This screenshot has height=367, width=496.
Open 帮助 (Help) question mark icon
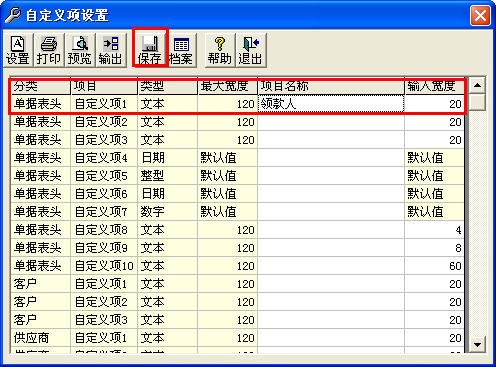pyautogui.click(x=220, y=50)
